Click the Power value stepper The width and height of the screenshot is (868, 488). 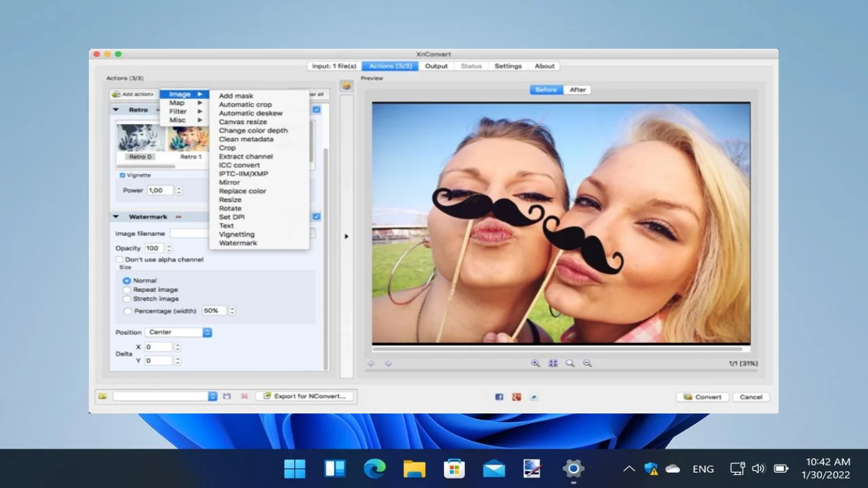pyautogui.click(x=178, y=190)
